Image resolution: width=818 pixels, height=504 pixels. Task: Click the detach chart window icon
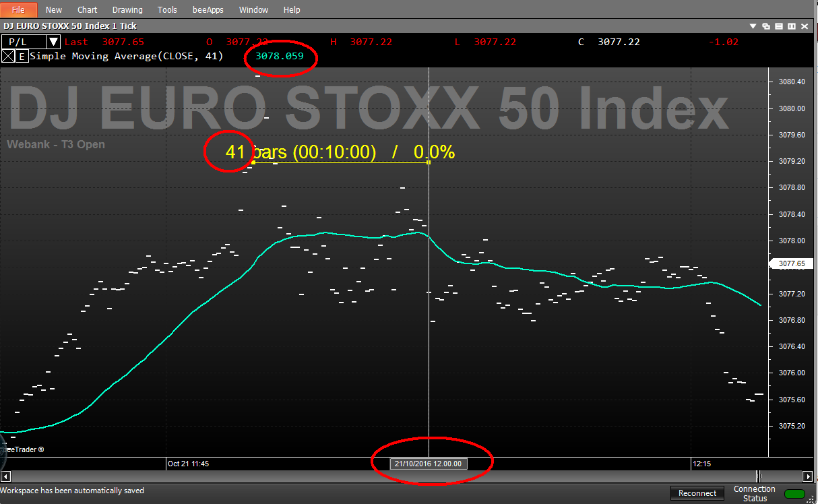[x=766, y=26]
